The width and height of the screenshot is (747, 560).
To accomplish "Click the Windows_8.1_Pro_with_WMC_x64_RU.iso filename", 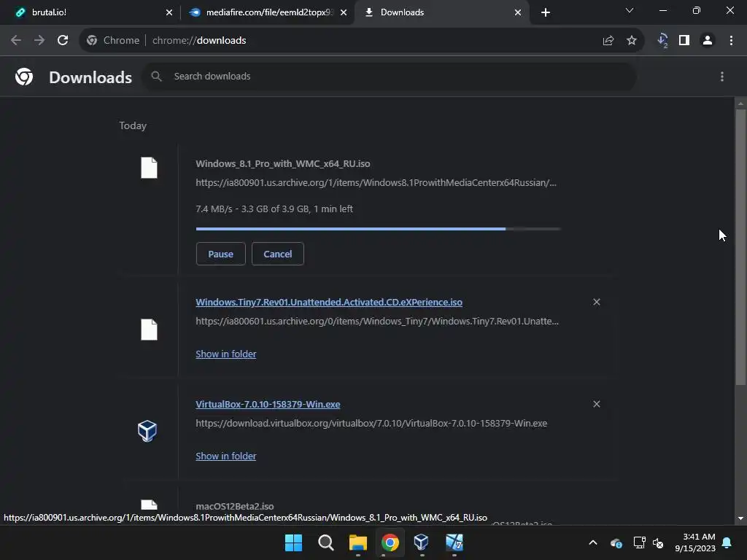I will pos(282,163).
